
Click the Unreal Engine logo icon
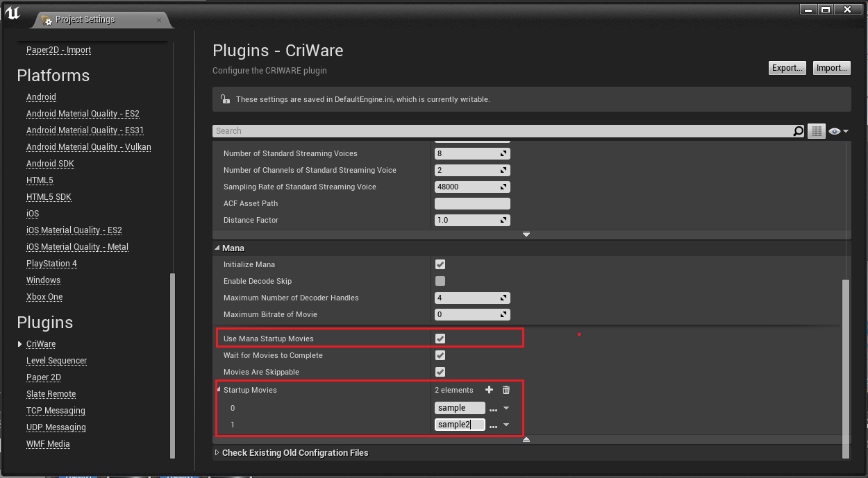click(12, 12)
